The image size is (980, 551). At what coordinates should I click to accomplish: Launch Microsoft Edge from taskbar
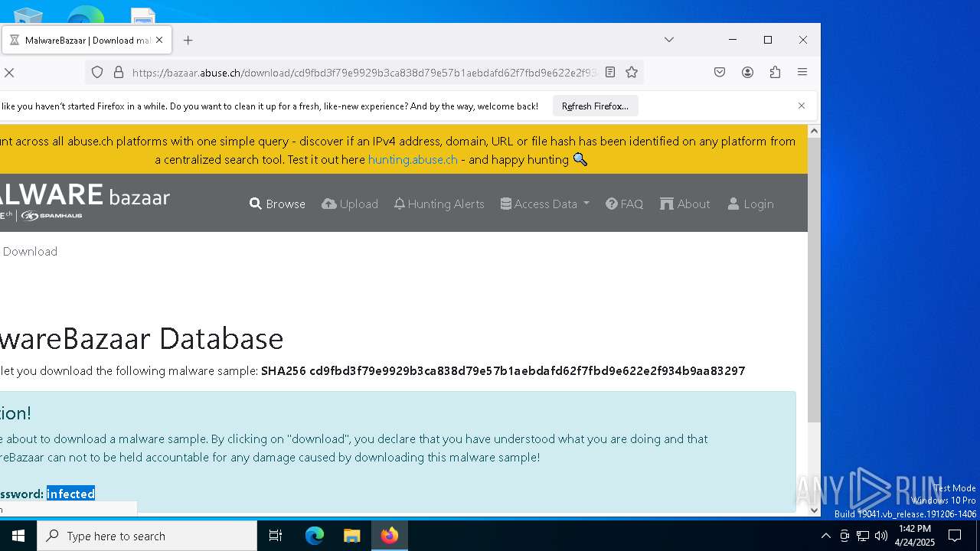(315, 536)
